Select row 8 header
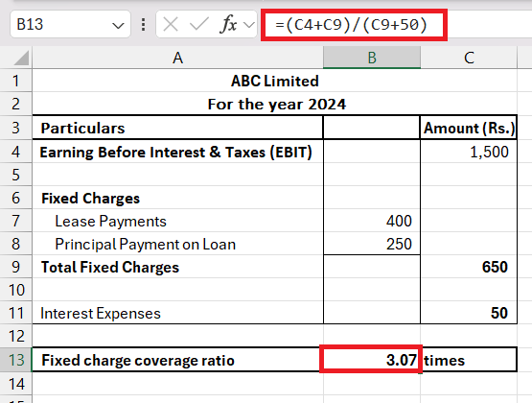 tap(16, 244)
